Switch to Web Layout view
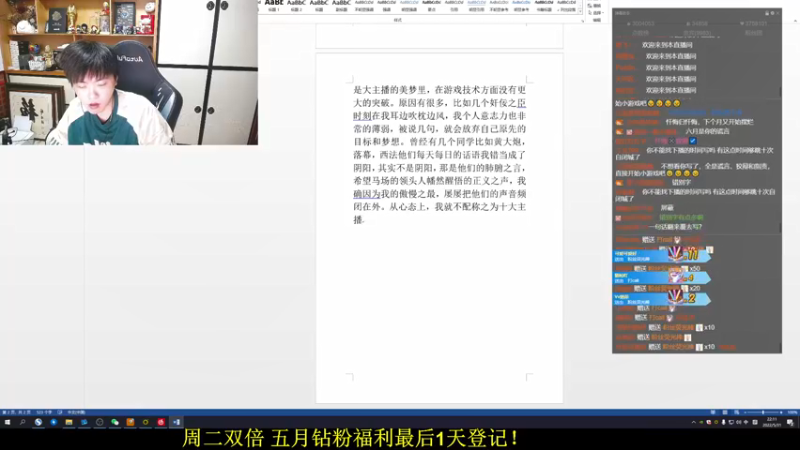800x450 pixels. click(737, 412)
